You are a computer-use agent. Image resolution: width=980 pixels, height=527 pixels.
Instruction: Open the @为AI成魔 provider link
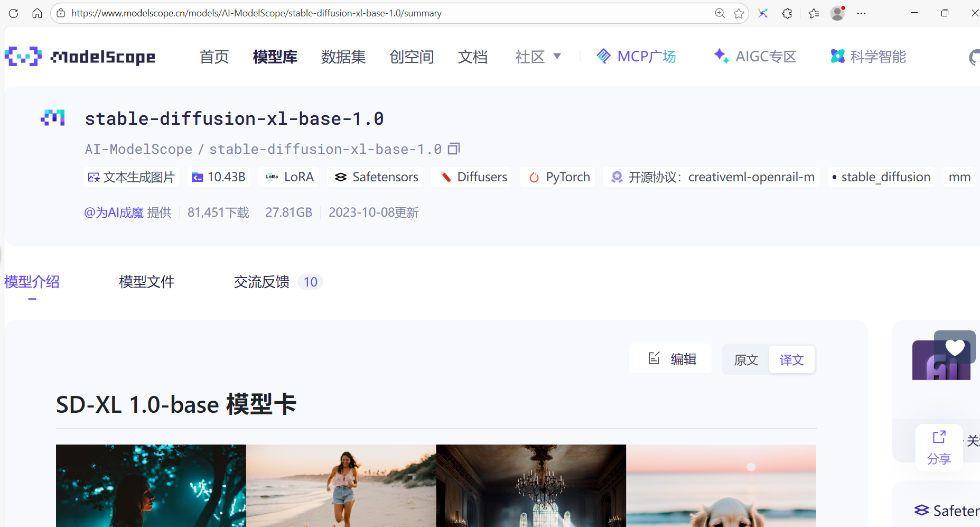pyautogui.click(x=114, y=212)
